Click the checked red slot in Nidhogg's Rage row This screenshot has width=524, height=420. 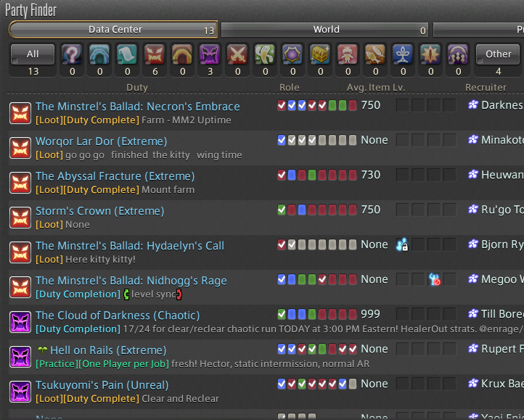click(x=322, y=279)
